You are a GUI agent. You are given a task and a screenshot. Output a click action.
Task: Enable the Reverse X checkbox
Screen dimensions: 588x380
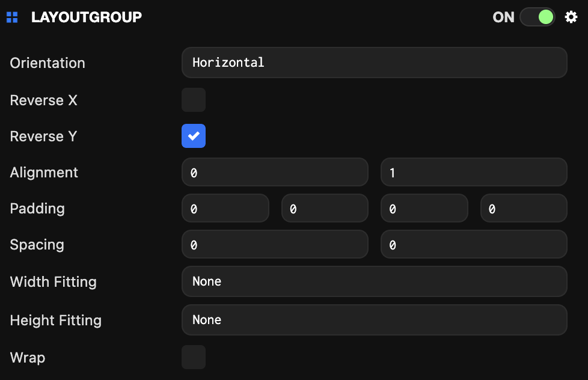tap(193, 100)
